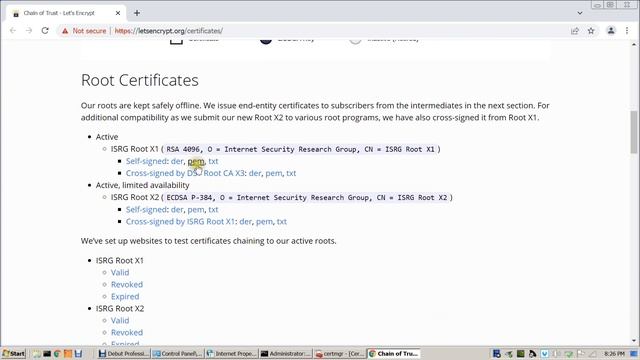Go forward in browser history
640x360 pixels.
(x=29, y=31)
